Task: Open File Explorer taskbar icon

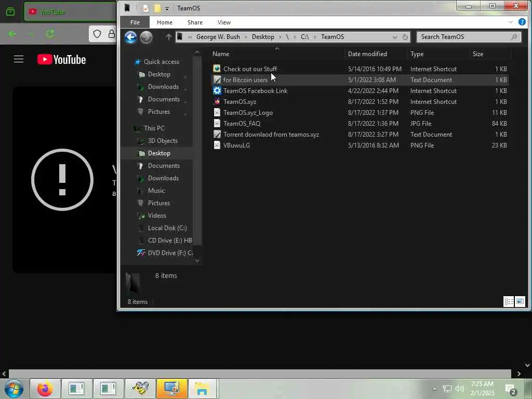Action: pyautogui.click(x=203, y=389)
